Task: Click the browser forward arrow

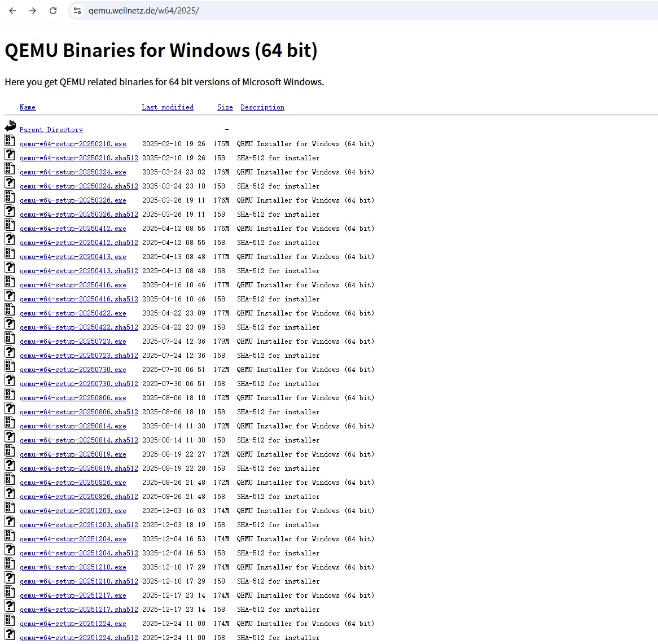Action: click(33, 11)
